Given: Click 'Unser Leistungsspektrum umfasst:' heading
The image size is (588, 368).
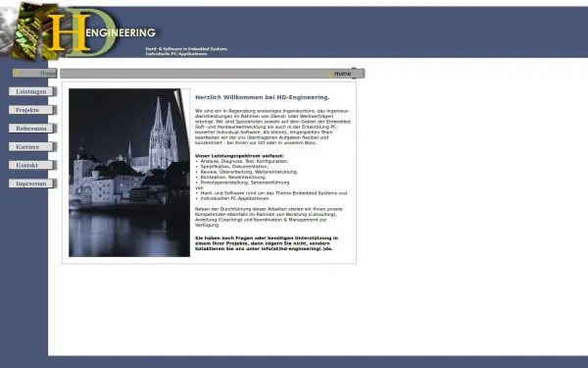Looking at the screenshot, I should tap(239, 156).
